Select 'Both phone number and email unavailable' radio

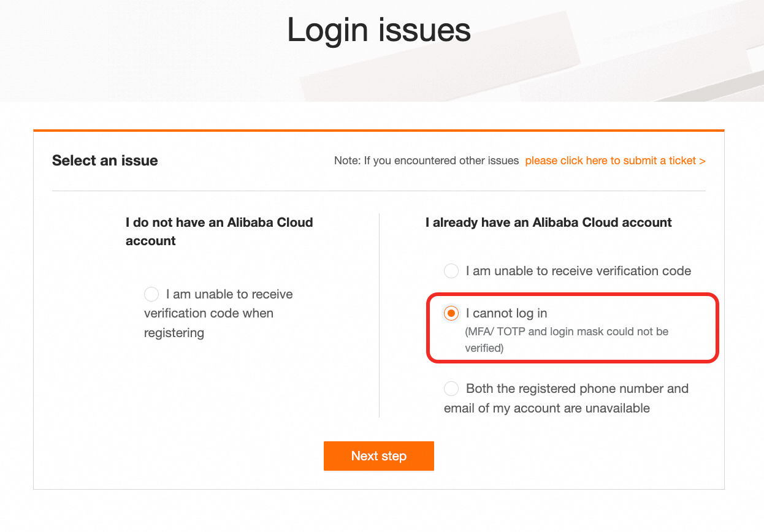451,389
